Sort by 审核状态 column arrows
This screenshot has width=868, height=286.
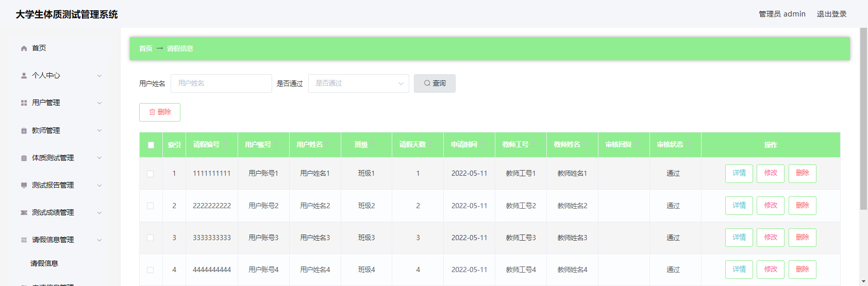click(x=689, y=145)
